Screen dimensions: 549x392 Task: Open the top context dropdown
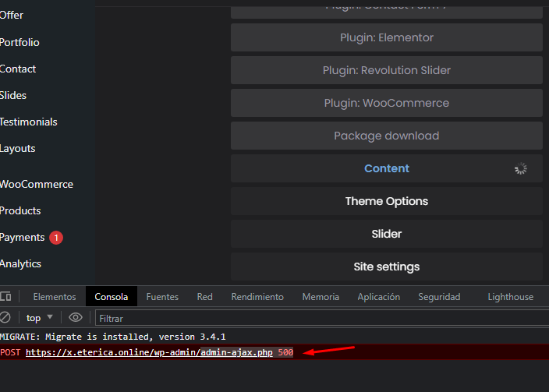(x=40, y=317)
